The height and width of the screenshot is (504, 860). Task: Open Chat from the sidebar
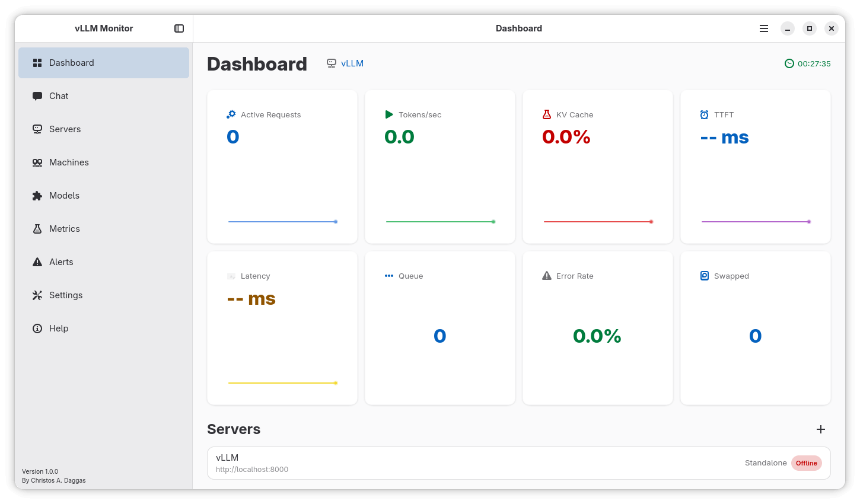59,96
